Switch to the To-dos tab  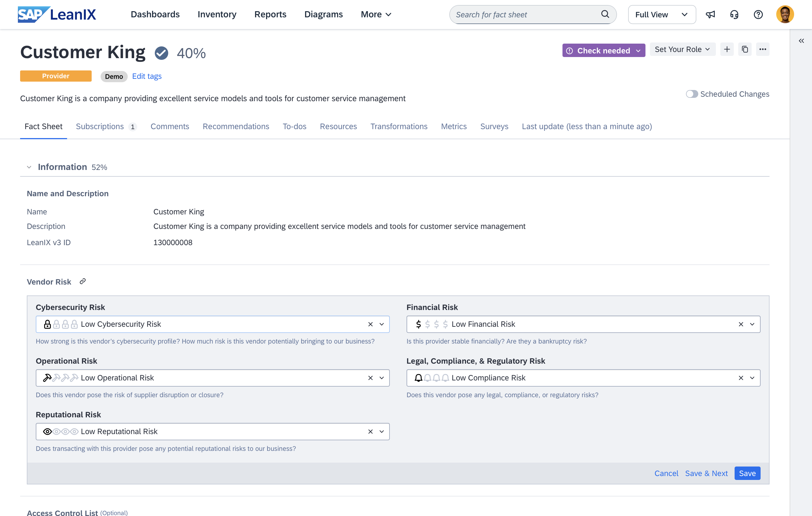(x=295, y=126)
